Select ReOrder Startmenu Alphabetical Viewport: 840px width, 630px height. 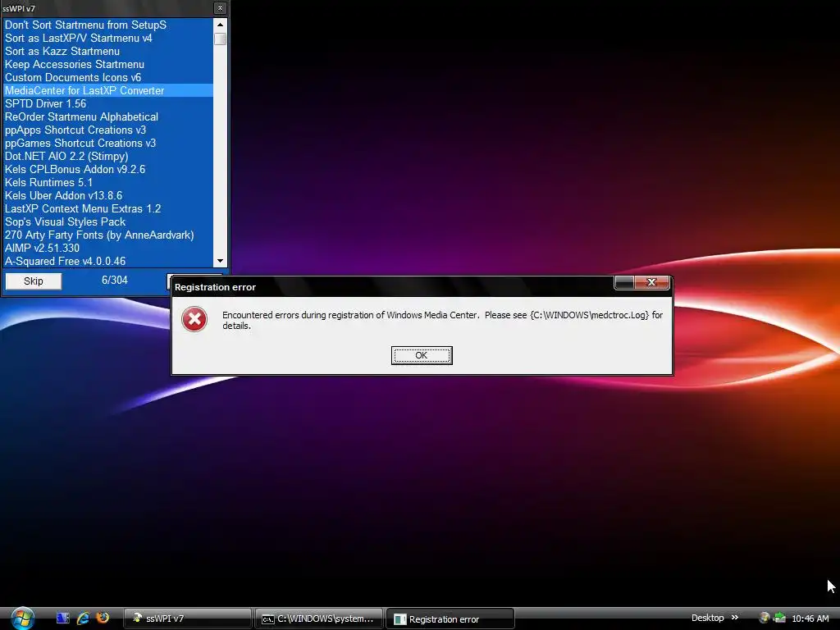tap(108, 116)
